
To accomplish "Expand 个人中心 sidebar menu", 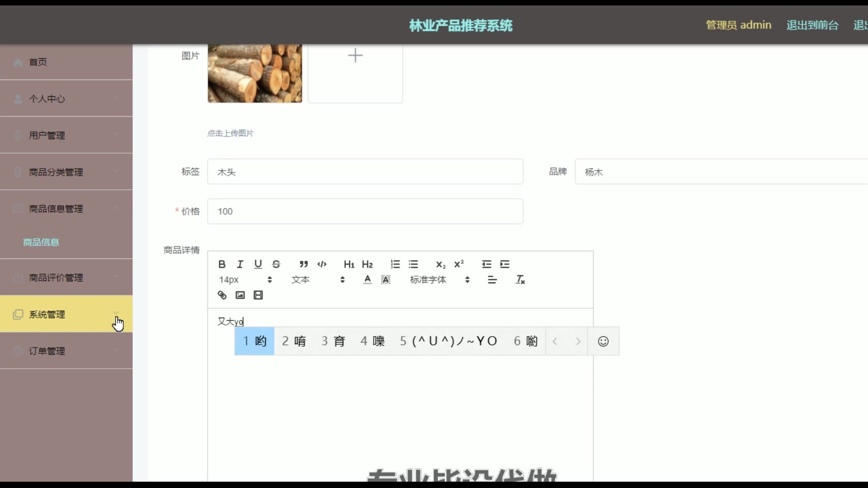I will (66, 99).
